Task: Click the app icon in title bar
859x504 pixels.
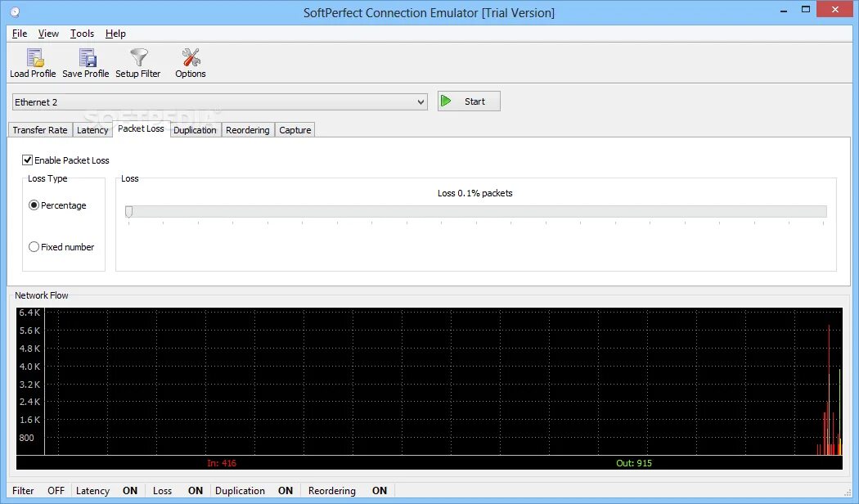Action: tap(15, 12)
